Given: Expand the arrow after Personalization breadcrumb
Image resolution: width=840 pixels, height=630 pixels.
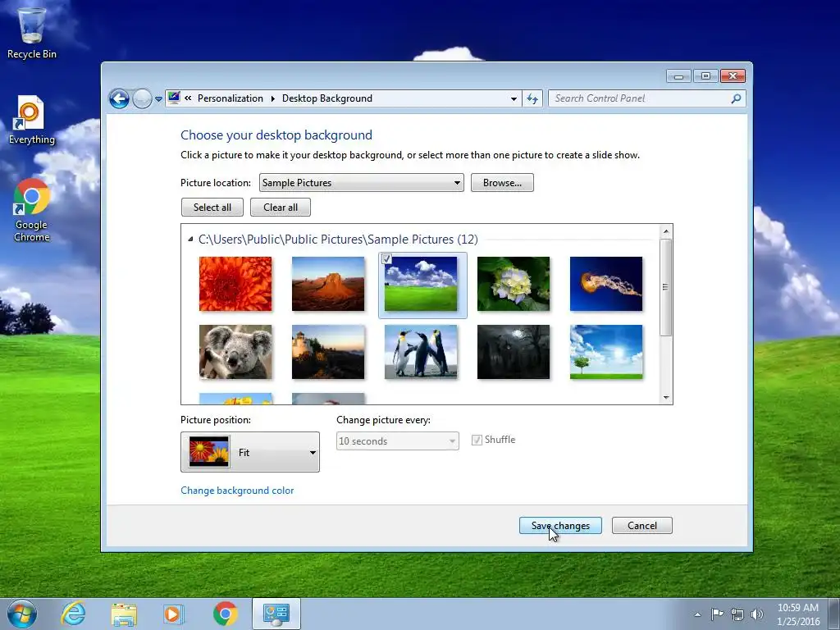Looking at the screenshot, I should (x=272, y=98).
